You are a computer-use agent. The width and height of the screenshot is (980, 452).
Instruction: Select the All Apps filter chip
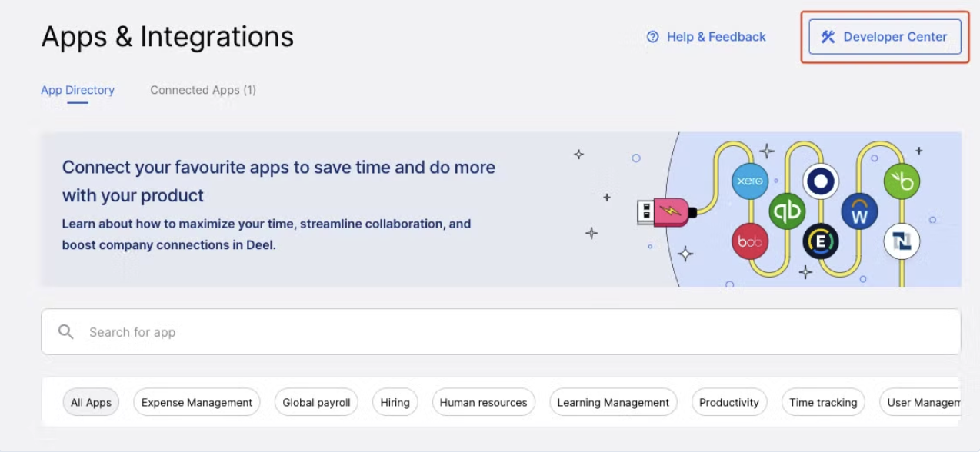point(91,402)
